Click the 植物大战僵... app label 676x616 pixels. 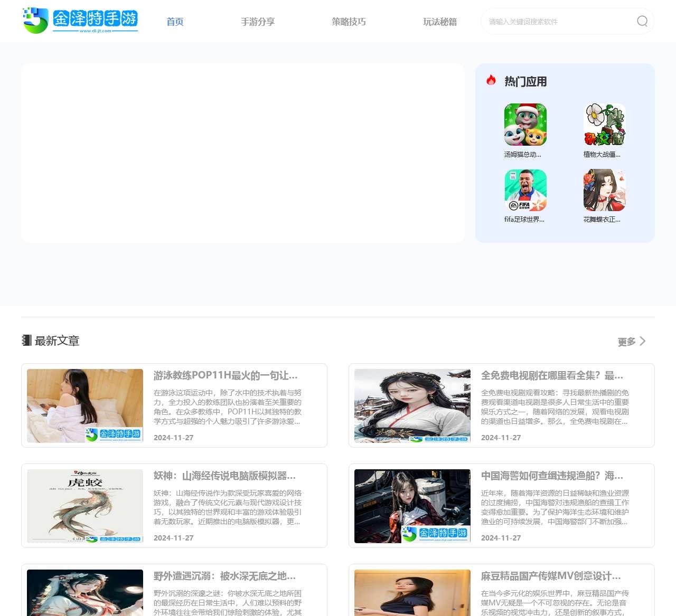tap(602, 155)
